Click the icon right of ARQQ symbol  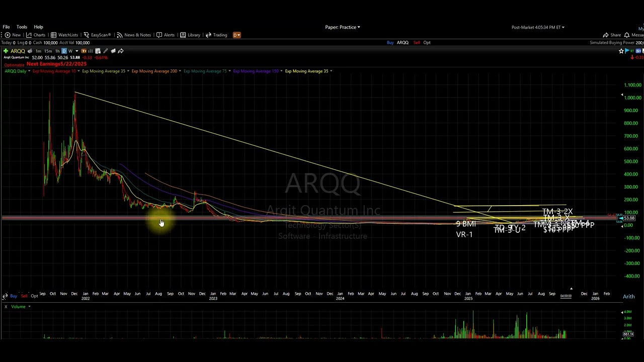30,51
